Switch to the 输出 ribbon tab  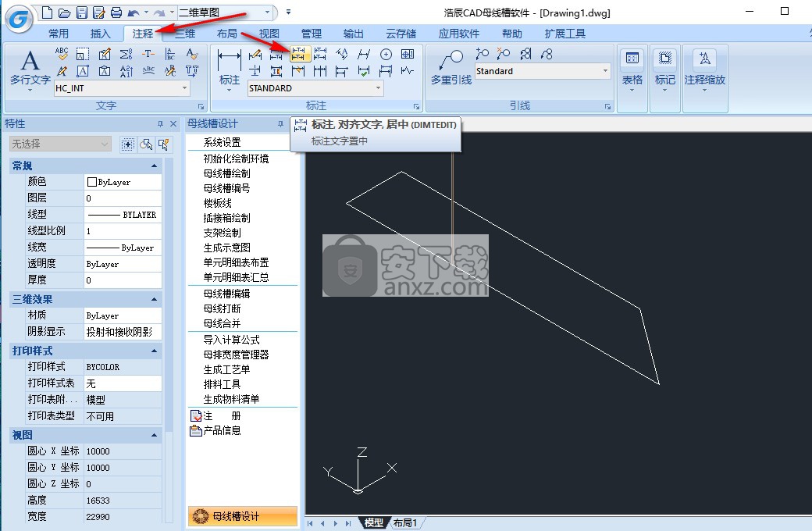click(353, 34)
